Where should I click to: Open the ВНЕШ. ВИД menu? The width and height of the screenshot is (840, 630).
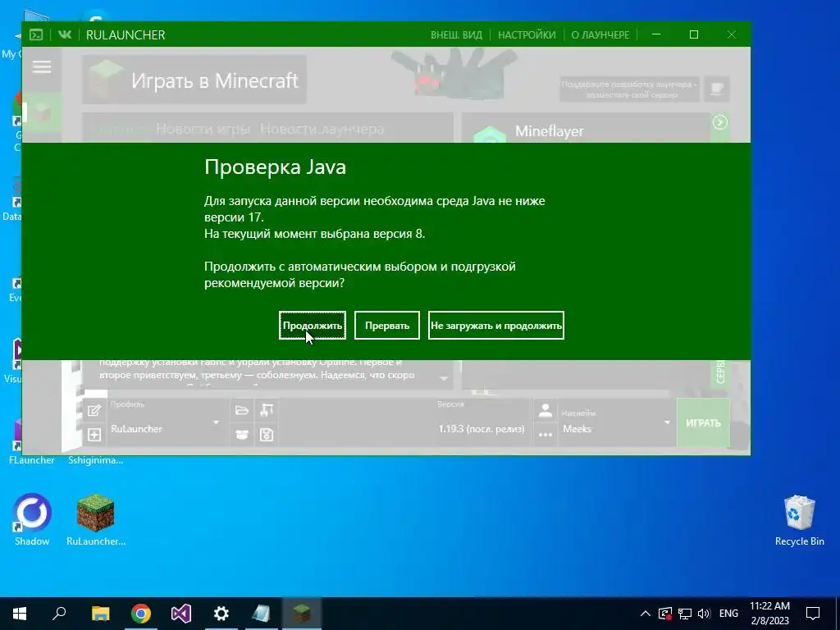pyautogui.click(x=456, y=34)
